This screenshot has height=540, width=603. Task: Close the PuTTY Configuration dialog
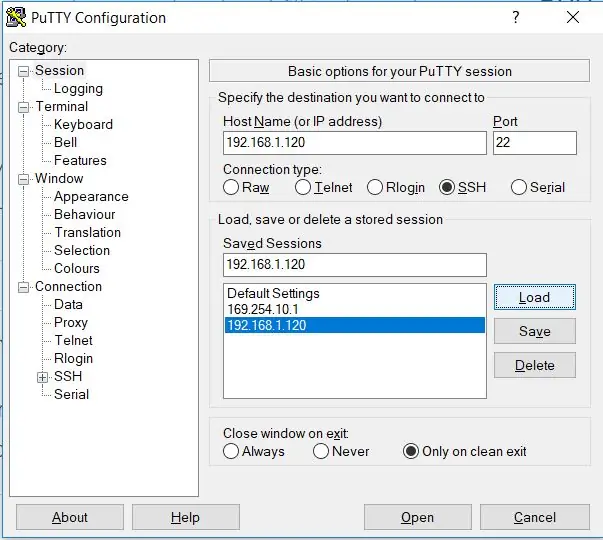coord(573,17)
